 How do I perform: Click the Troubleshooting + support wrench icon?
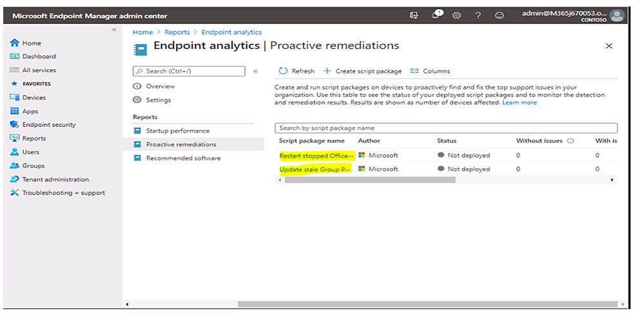point(15,193)
